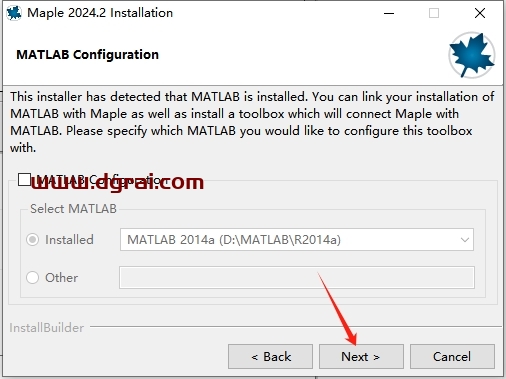Click the Select MATLAB group label
Viewport: 506px width, 379px height.
click(73, 209)
